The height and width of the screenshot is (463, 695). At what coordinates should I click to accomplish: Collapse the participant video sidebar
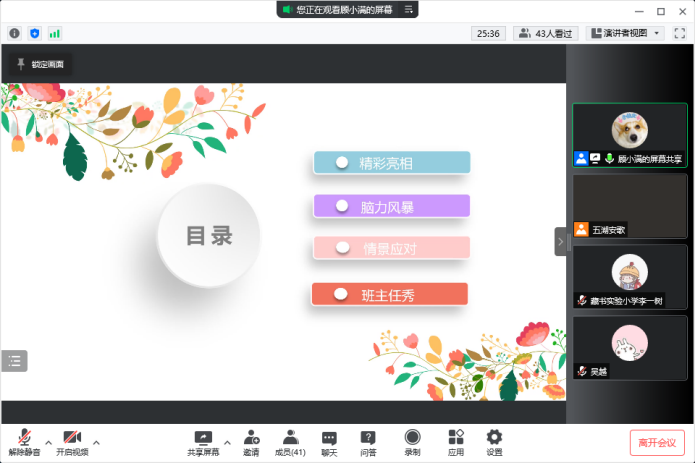point(560,241)
